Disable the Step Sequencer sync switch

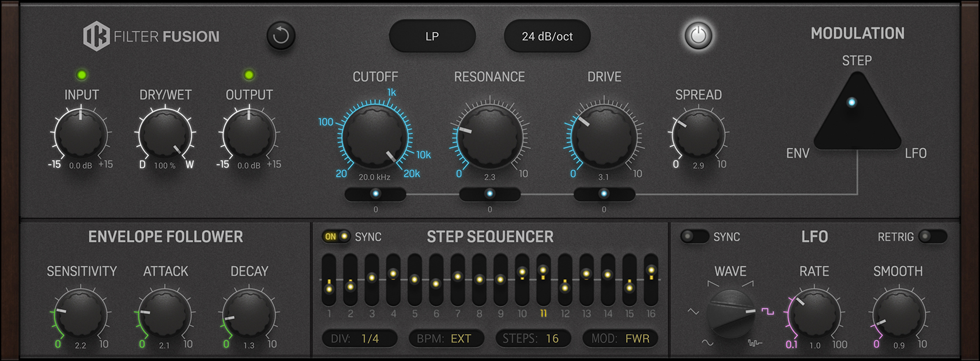tap(337, 236)
